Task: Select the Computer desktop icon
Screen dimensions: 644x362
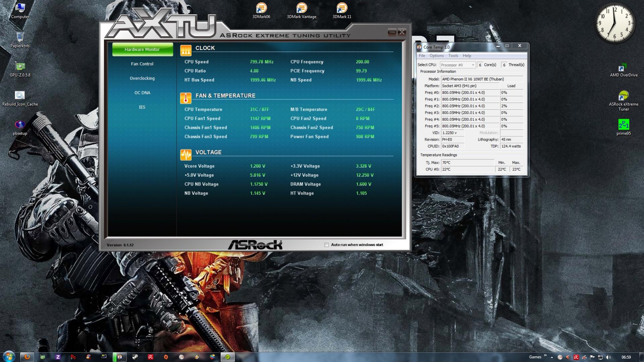Action: pyautogui.click(x=20, y=11)
